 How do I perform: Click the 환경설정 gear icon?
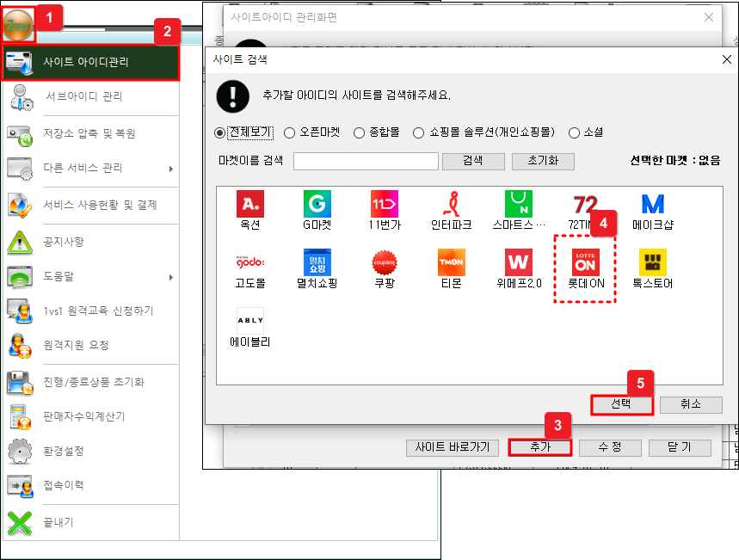(20, 451)
